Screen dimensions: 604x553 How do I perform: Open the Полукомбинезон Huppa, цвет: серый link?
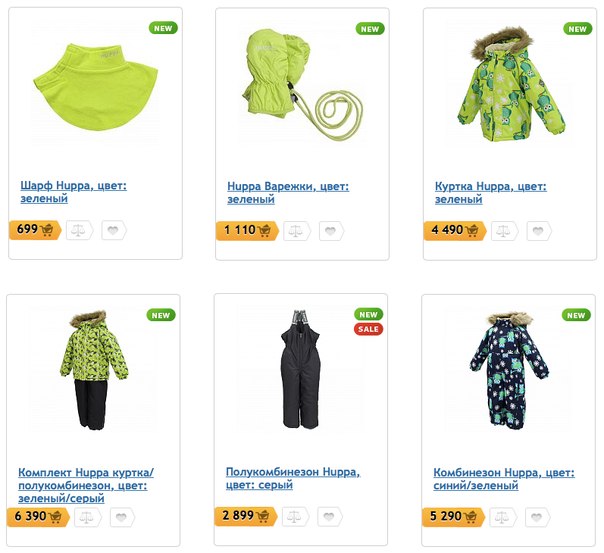[x=293, y=478]
